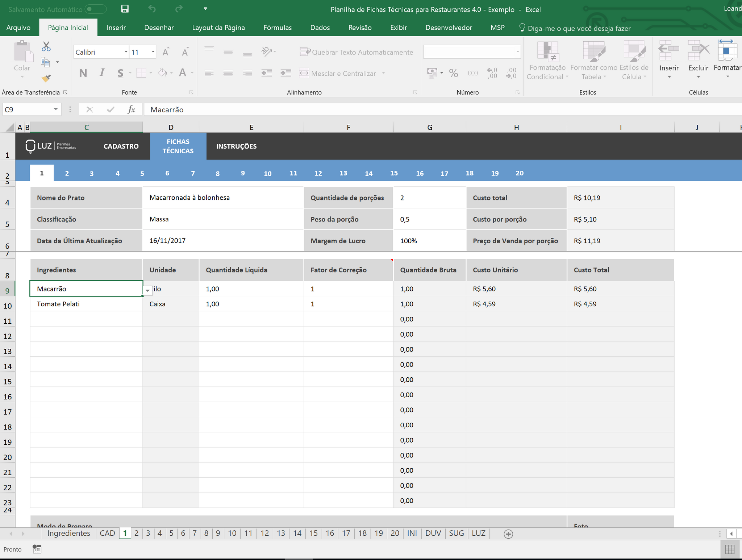Viewport: 742px width, 560px height.
Task: Switch to the Ingredientes sheet tab
Action: coord(68,533)
